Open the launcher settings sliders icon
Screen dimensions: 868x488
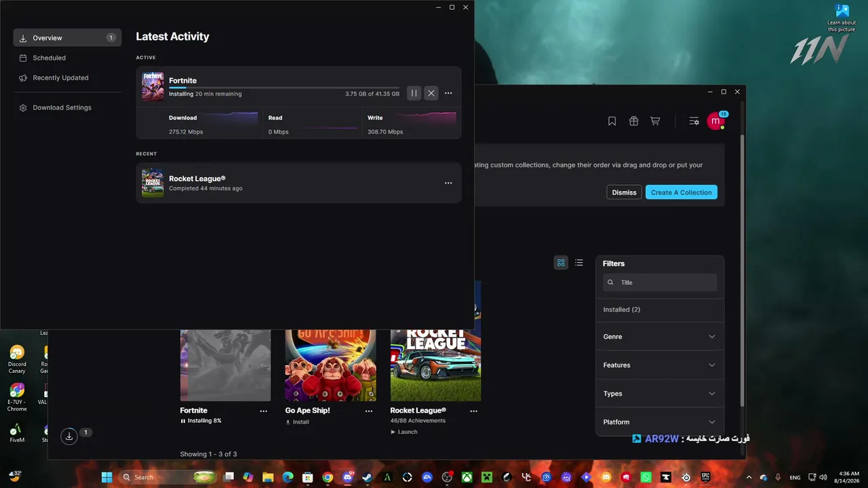click(x=694, y=121)
